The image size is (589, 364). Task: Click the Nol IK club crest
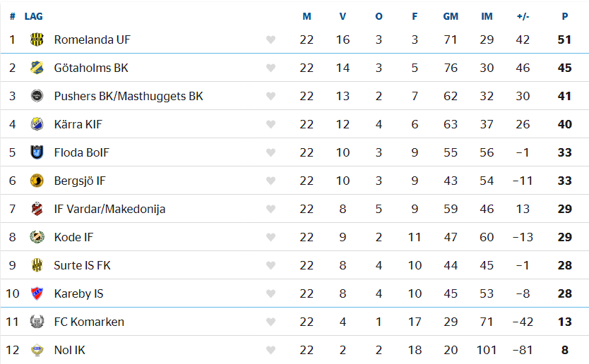pos(37,350)
